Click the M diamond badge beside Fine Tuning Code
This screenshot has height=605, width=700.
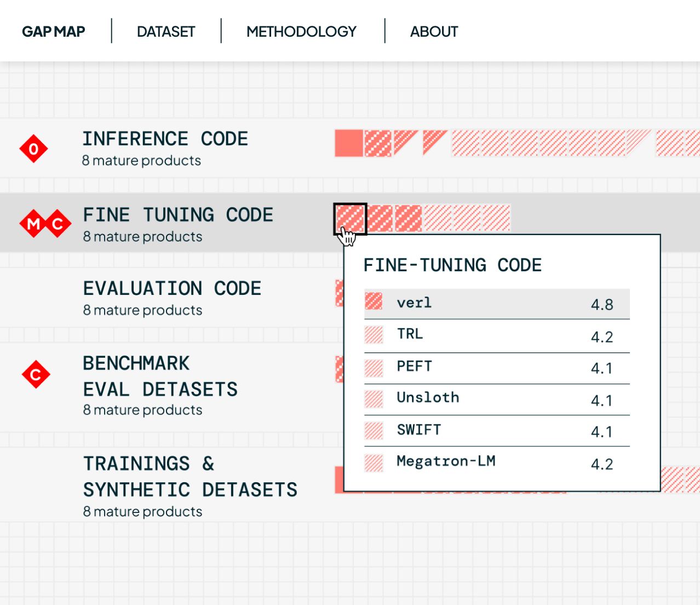click(33, 224)
